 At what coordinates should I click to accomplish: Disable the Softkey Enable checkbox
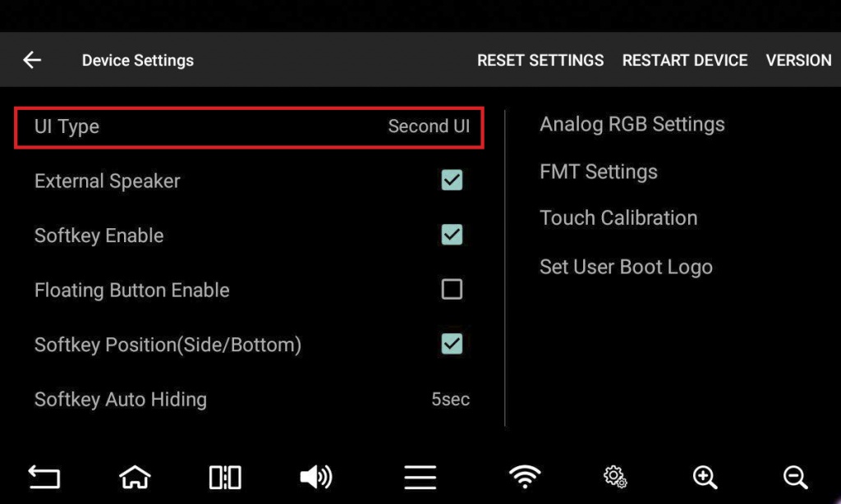coord(452,236)
